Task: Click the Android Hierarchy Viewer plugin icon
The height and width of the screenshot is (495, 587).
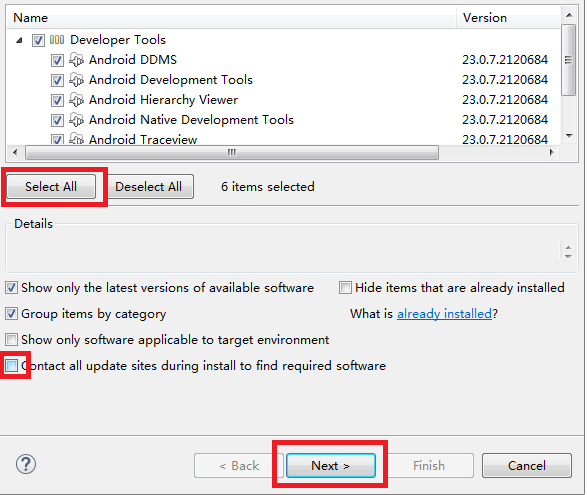Action: (x=76, y=100)
